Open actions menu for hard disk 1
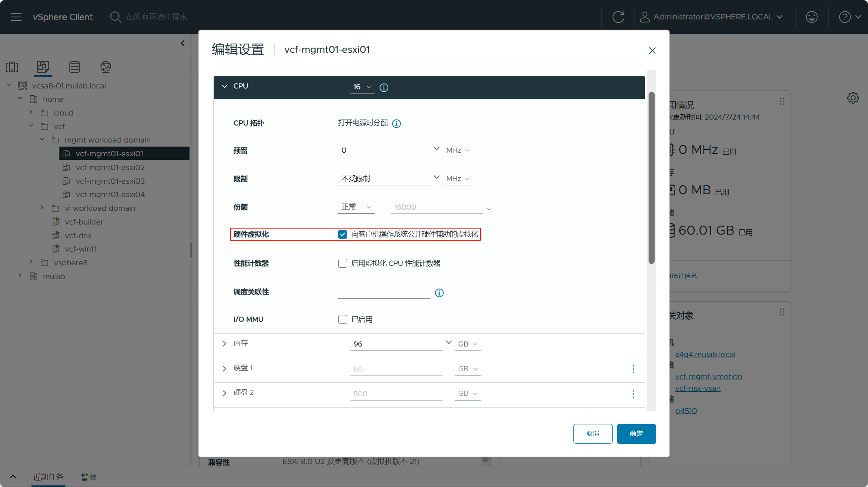Screen dimensions: 868x487 click(633, 369)
